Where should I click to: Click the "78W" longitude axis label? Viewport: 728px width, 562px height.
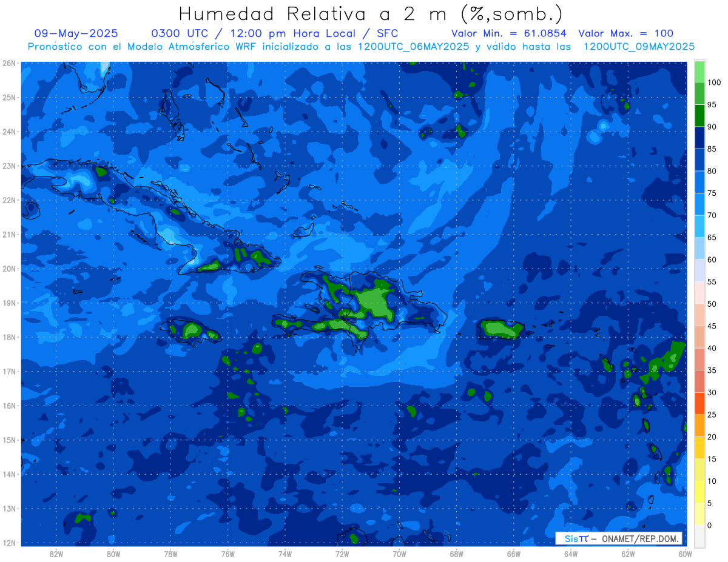[x=170, y=554]
